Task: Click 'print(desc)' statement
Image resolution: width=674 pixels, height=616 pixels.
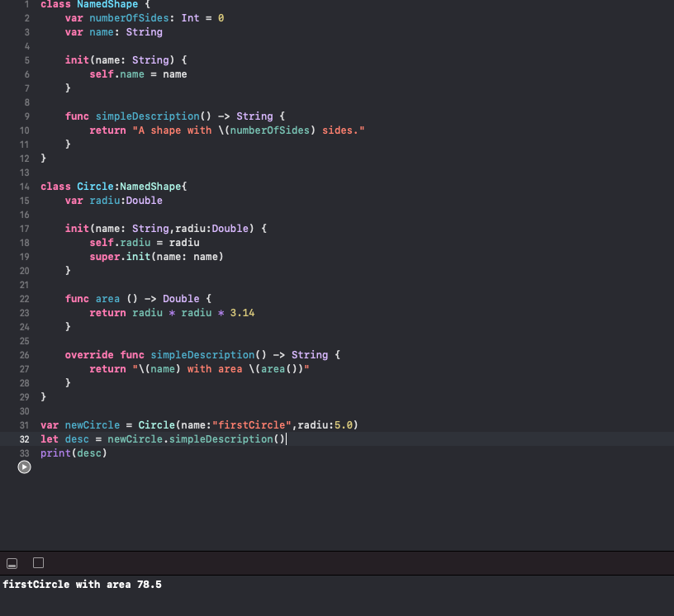Action: (74, 453)
